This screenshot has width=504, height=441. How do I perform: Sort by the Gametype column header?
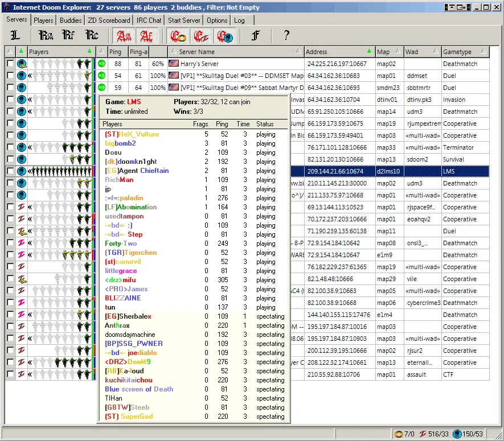[x=461, y=52]
